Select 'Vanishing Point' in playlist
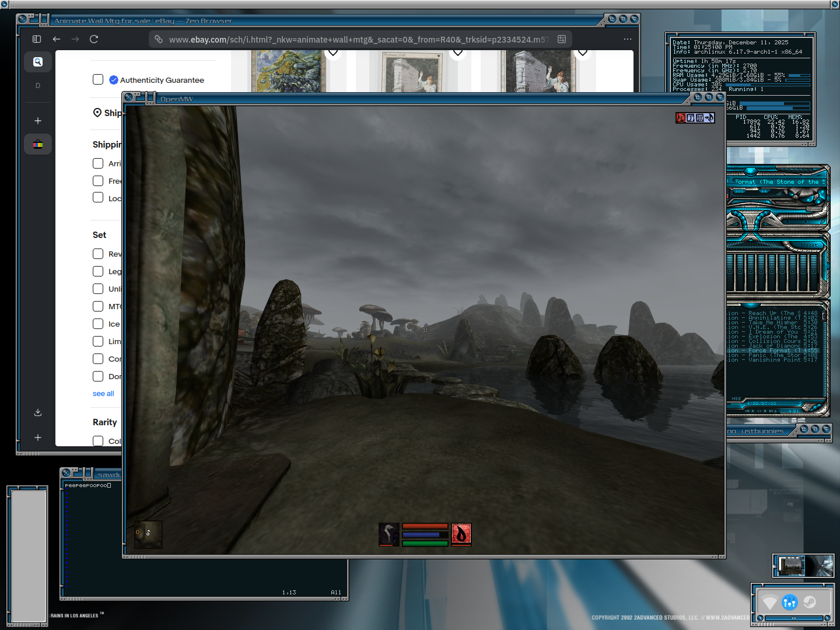The height and width of the screenshot is (630, 840). (x=774, y=360)
